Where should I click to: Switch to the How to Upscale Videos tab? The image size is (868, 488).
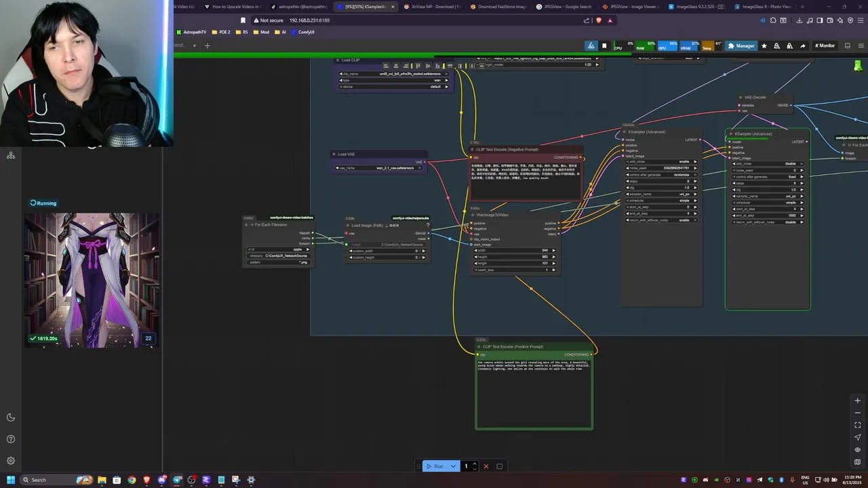234,7
